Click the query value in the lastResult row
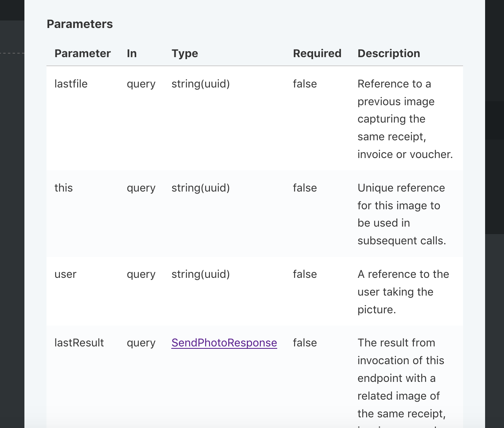 pos(141,343)
